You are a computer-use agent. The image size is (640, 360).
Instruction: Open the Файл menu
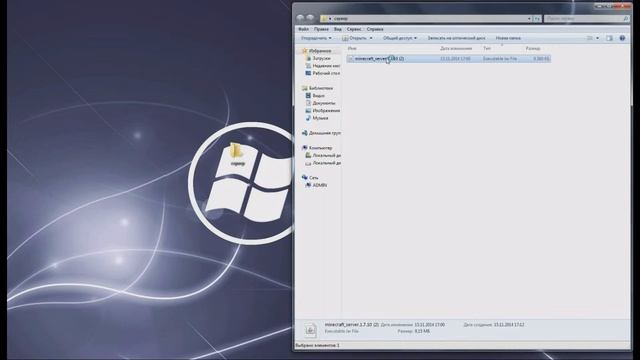303,29
